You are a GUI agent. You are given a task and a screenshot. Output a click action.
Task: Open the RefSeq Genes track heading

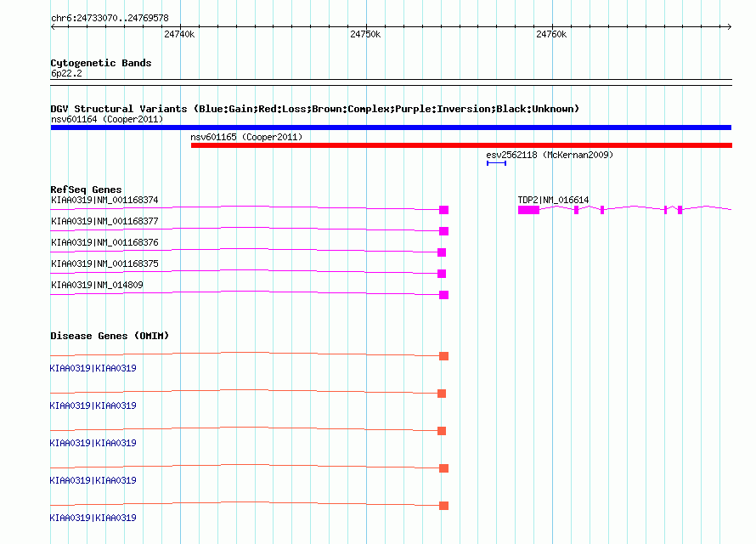86,190
